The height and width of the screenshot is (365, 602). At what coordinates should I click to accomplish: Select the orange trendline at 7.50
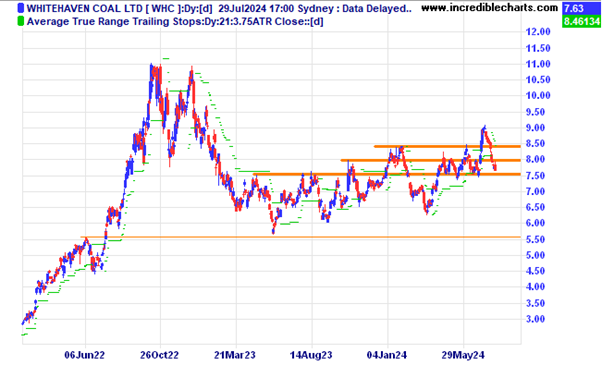(x=387, y=174)
